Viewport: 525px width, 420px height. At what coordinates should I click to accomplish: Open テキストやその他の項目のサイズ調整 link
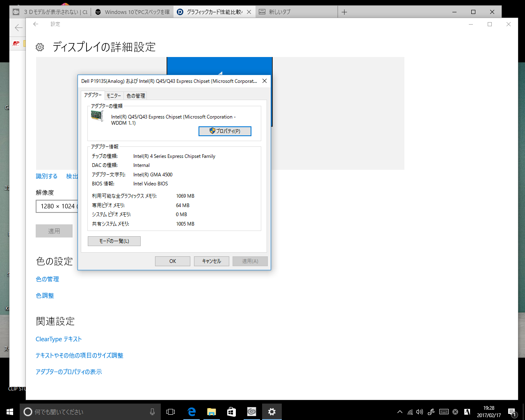tap(80, 356)
